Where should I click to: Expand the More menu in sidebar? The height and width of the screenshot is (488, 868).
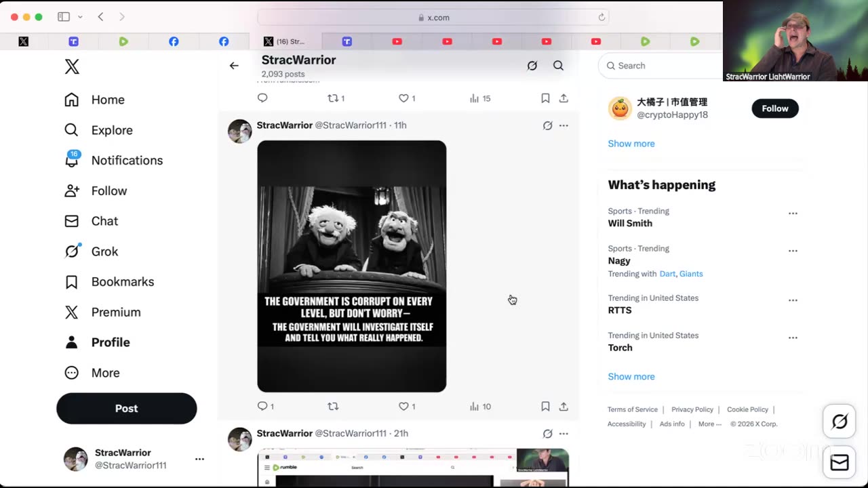pyautogui.click(x=92, y=373)
